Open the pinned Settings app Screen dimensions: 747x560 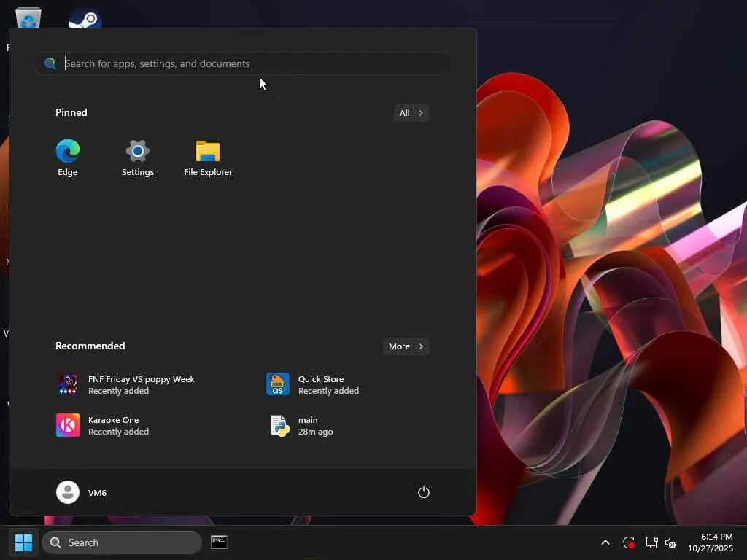138,157
